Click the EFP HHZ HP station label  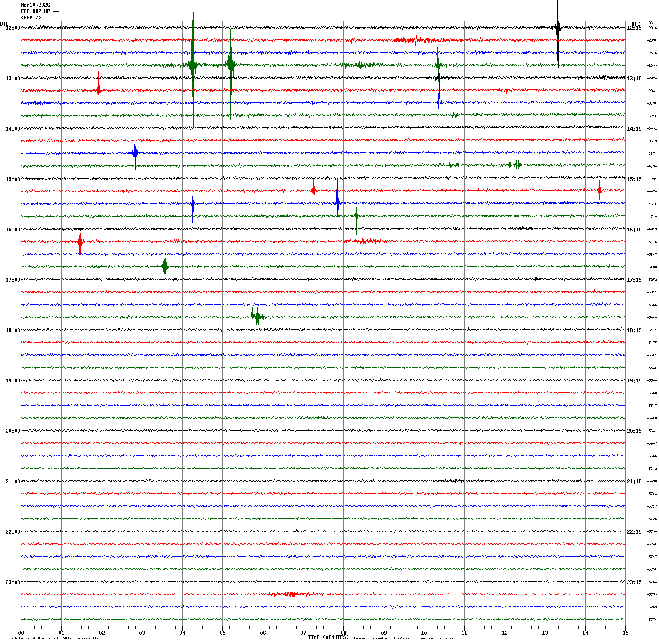click(x=39, y=11)
